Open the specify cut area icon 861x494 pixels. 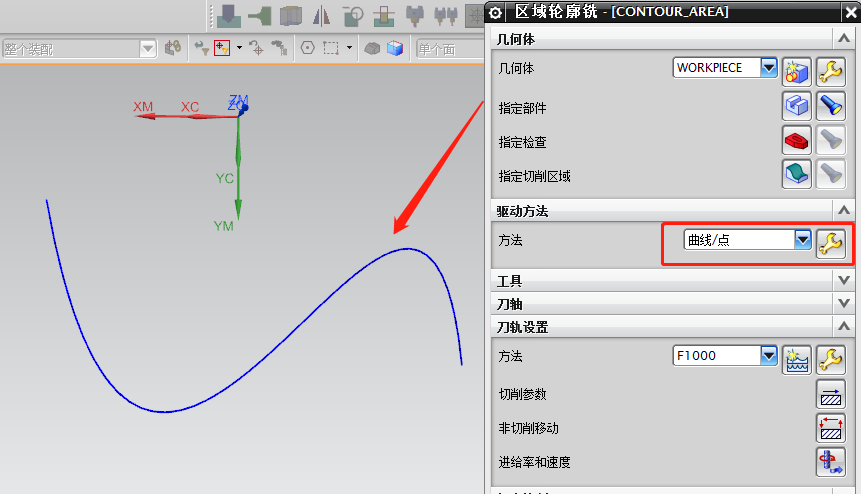pos(796,174)
